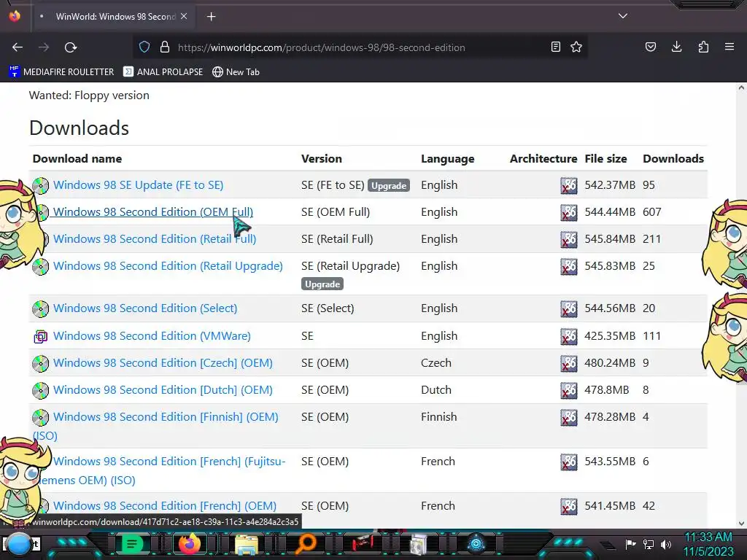Open the Firefox hamburger application menu
The image size is (747, 560).
click(x=729, y=47)
